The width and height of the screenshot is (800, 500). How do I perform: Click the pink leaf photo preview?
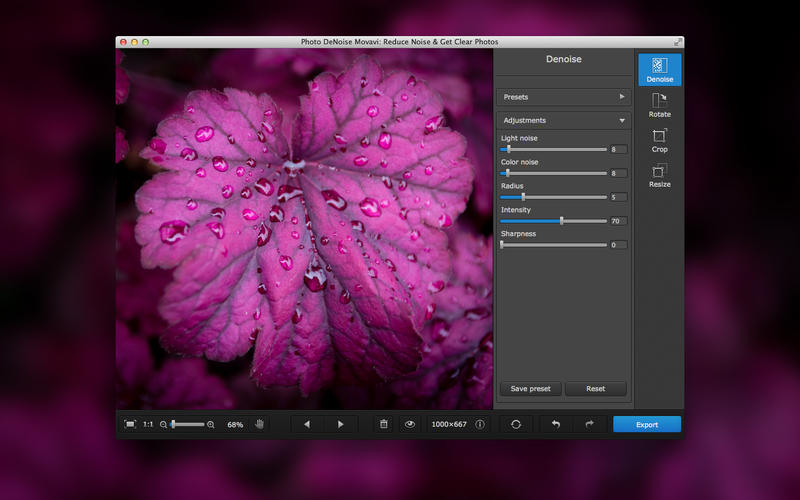pos(304,229)
